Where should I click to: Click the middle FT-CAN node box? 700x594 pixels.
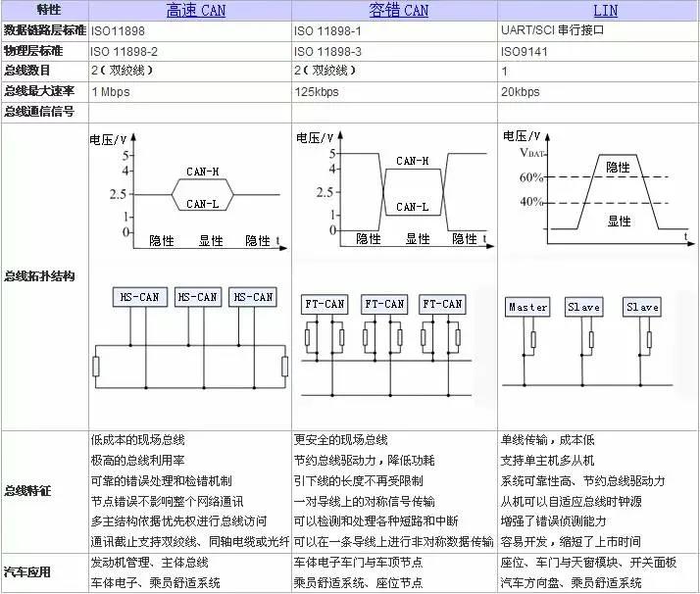point(384,305)
